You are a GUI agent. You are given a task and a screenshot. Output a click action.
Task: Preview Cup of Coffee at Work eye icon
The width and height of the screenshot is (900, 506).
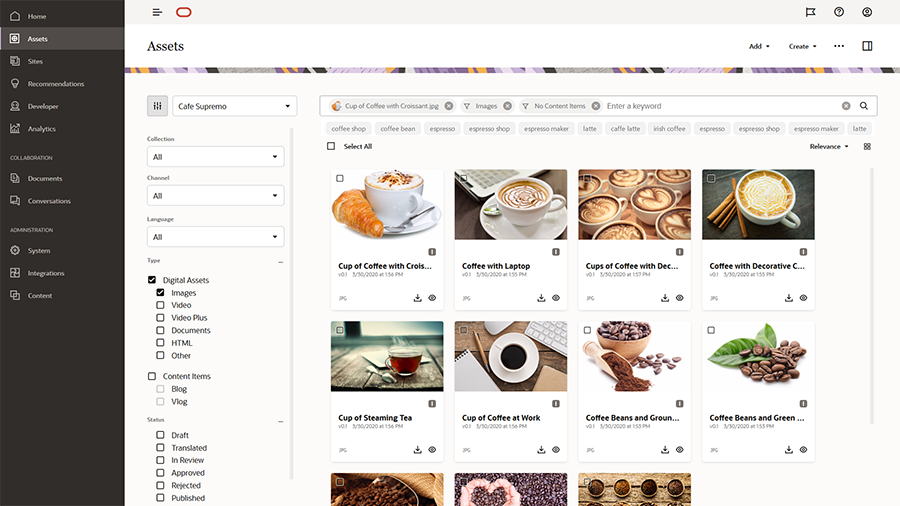(556, 450)
